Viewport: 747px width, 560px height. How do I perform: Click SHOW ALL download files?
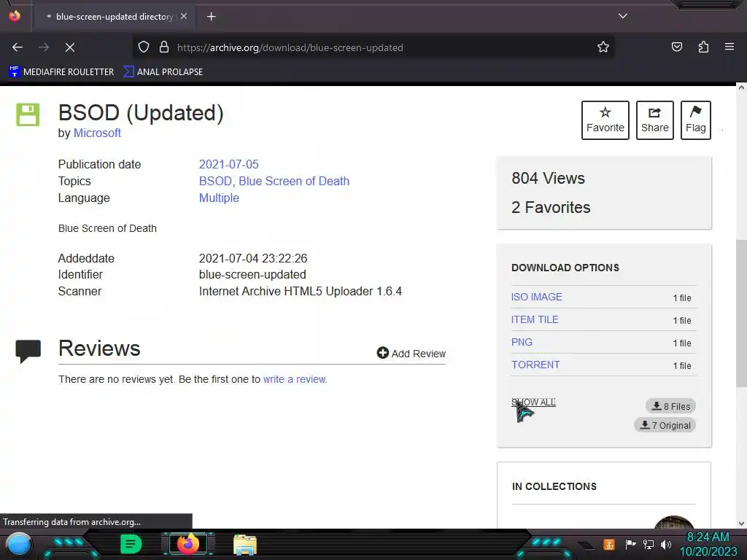tap(533, 402)
